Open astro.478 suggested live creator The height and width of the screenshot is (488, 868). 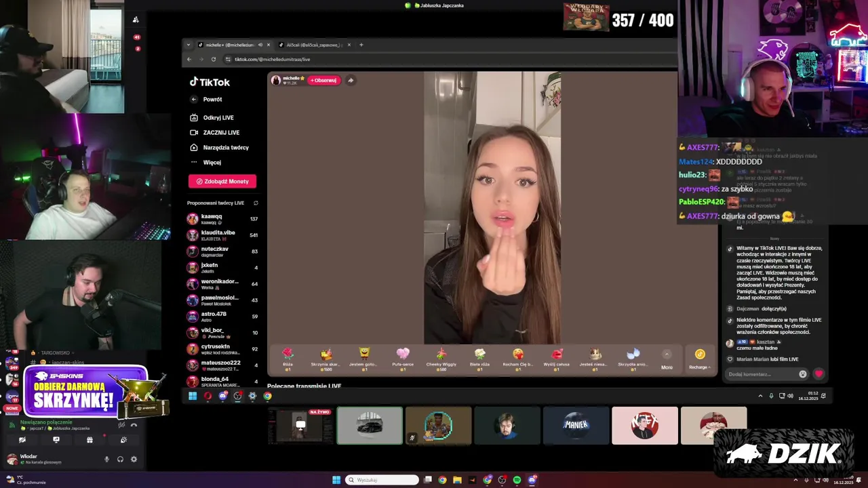pos(222,317)
